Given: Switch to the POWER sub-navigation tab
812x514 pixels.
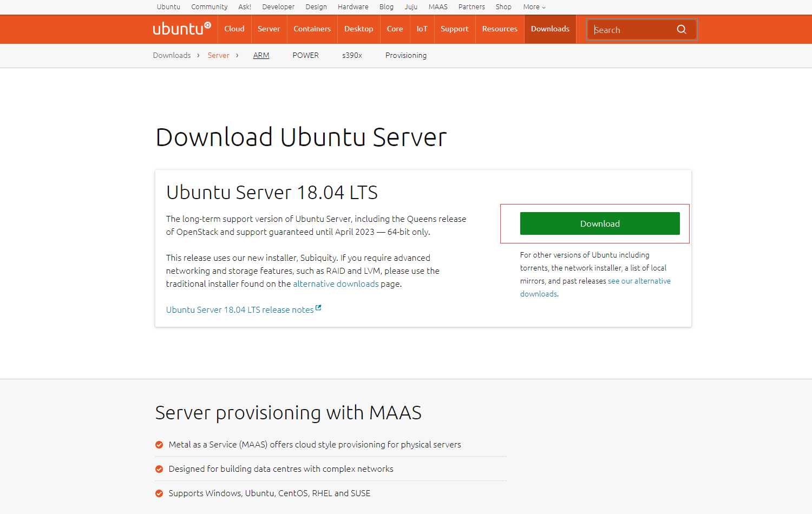Looking at the screenshot, I should (x=305, y=55).
